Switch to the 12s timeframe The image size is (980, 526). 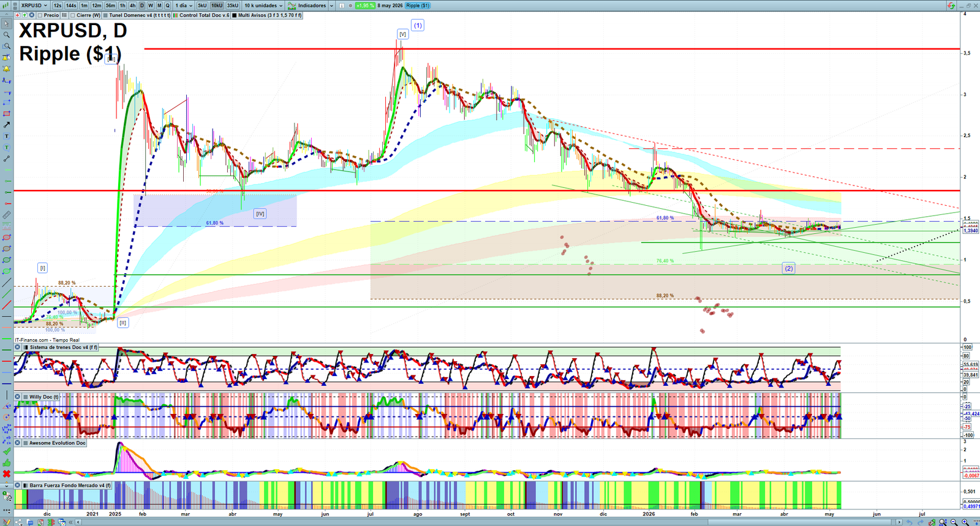click(58, 6)
